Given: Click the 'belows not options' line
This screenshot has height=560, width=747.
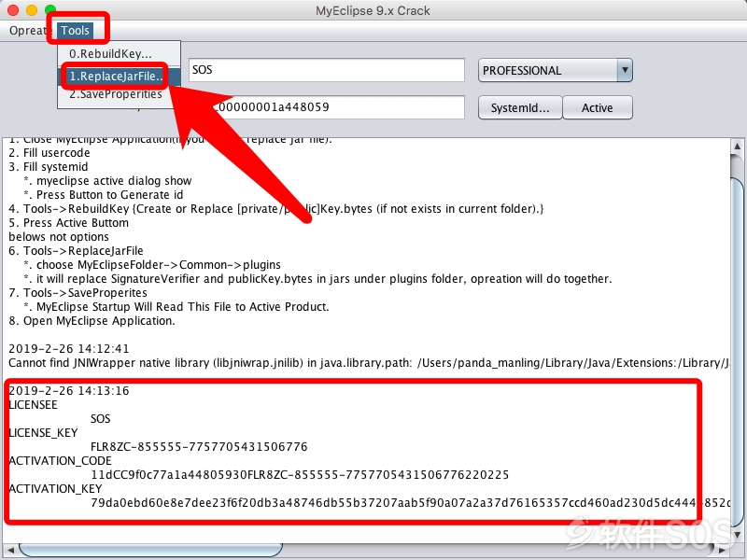Looking at the screenshot, I should (x=59, y=237).
